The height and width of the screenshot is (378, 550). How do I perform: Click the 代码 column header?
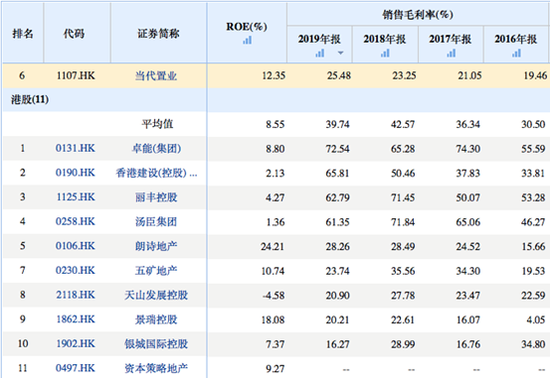point(74,34)
